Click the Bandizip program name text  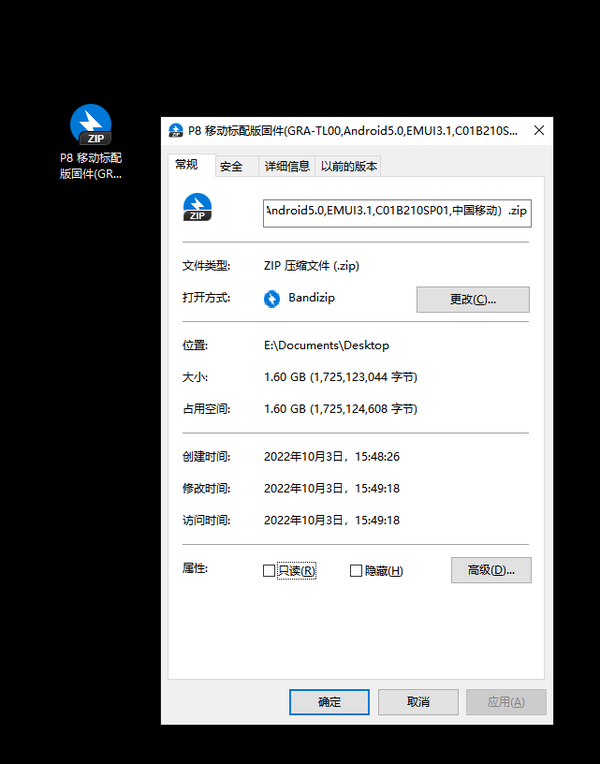coord(311,298)
